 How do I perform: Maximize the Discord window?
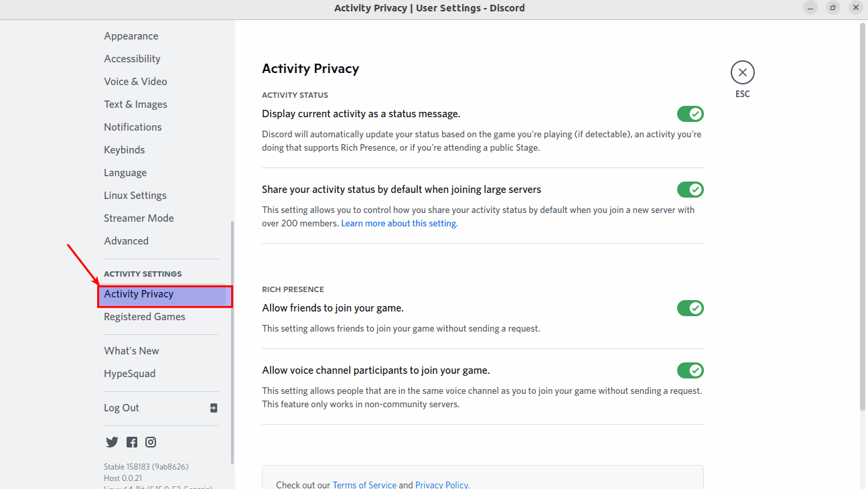point(833,8)
